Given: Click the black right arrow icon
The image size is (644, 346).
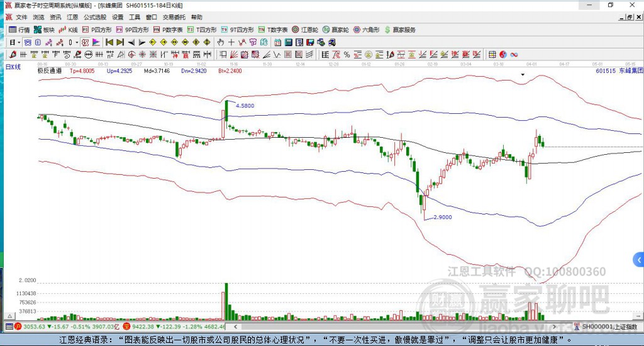Looking at the screenshot, I should click(x=142, y=42).
